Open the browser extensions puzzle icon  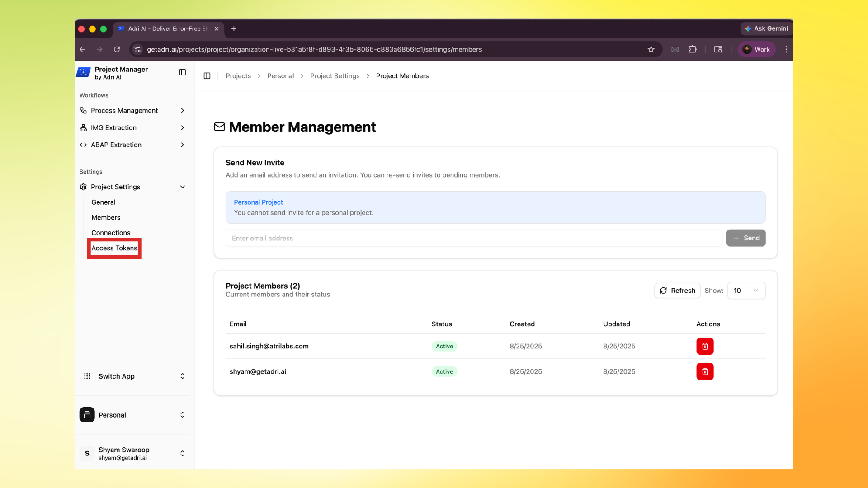click(x=693, y=49)
